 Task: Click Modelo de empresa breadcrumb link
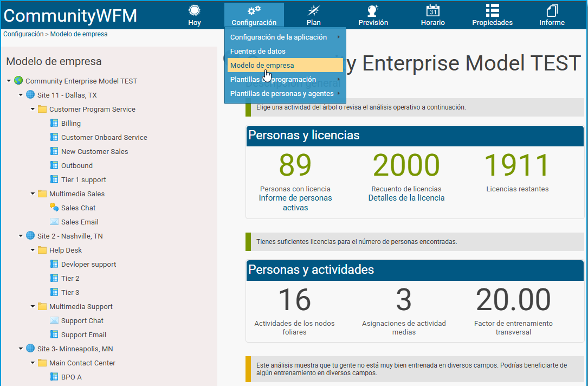pos(79,34)
